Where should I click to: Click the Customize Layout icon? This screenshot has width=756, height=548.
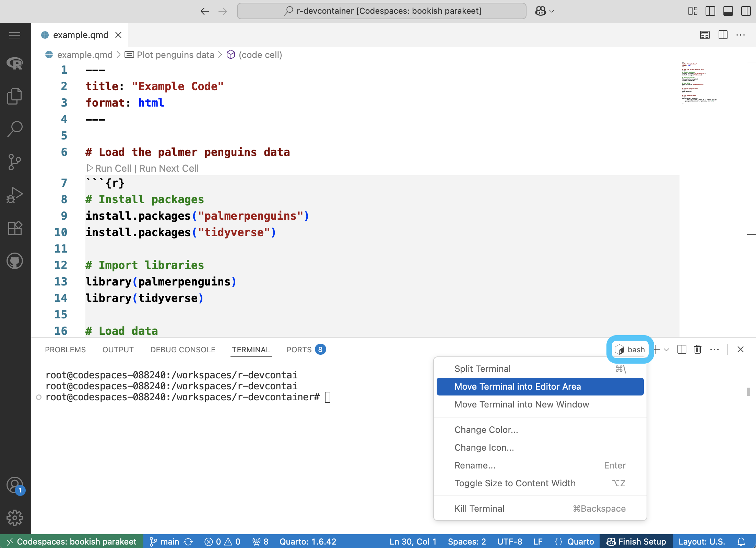[693, 11]
